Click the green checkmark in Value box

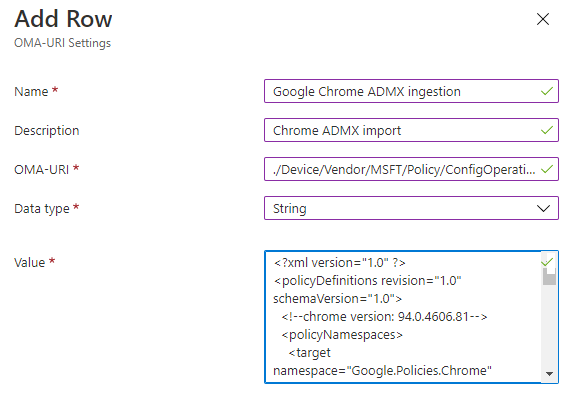click(547, 262)
